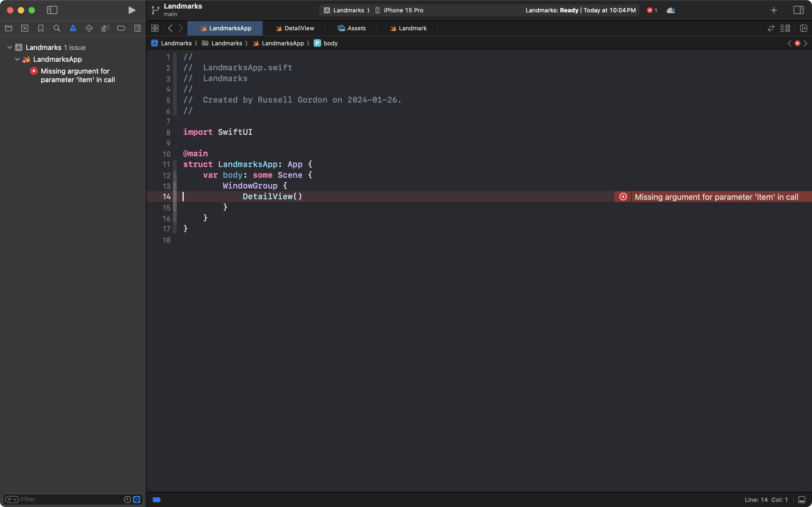Open the Breakpoint navigator tag icon
812x507 pixels.
[121, 28]
